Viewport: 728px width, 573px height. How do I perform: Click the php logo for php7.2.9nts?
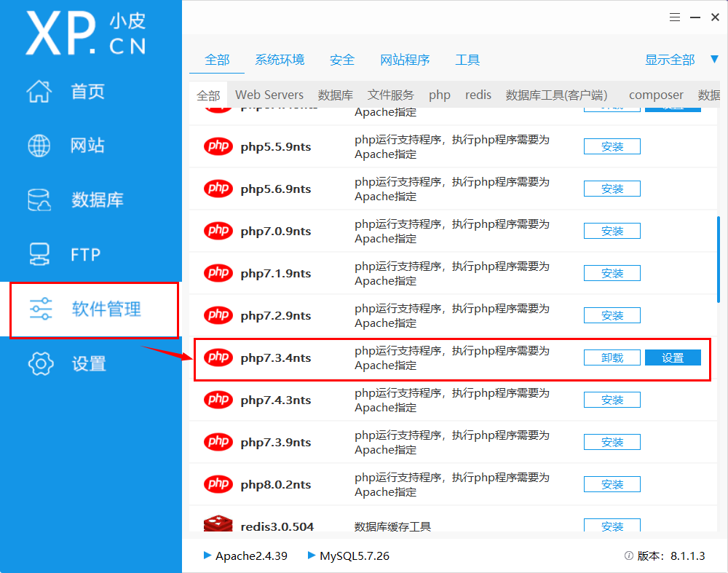tap(218, 315)
